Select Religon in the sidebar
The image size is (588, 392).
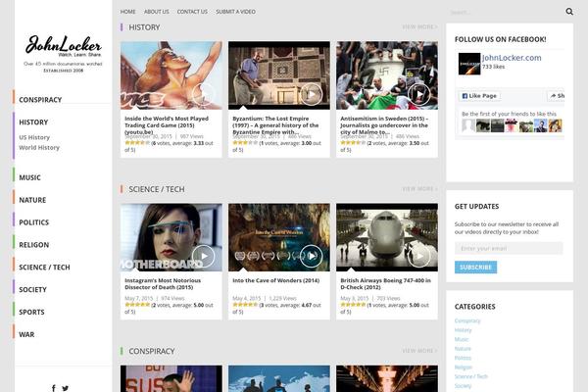tap(33, 245)
